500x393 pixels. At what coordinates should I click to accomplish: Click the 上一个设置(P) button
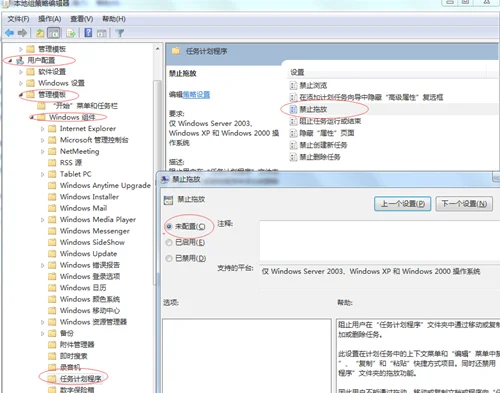pyautogui.click(x=403, y=203)
